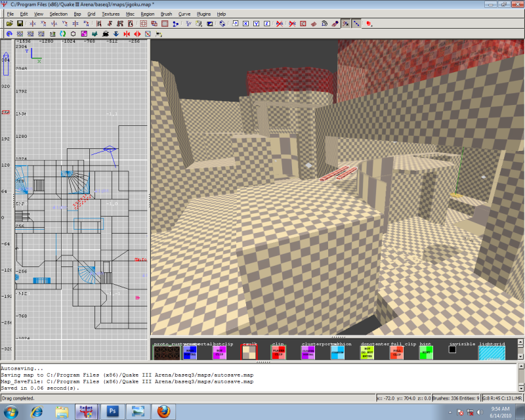Screen dimensions: 525x420
Task: Activate Select Touching tool
Action: [x=109, y=24]
